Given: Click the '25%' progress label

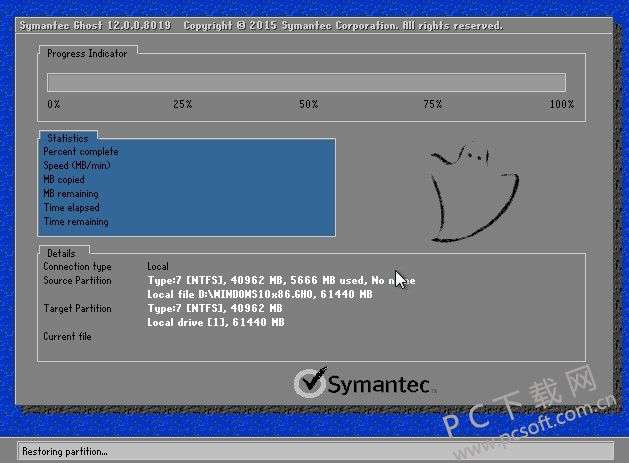Looking at the screenshot, I should coord(183,104).
